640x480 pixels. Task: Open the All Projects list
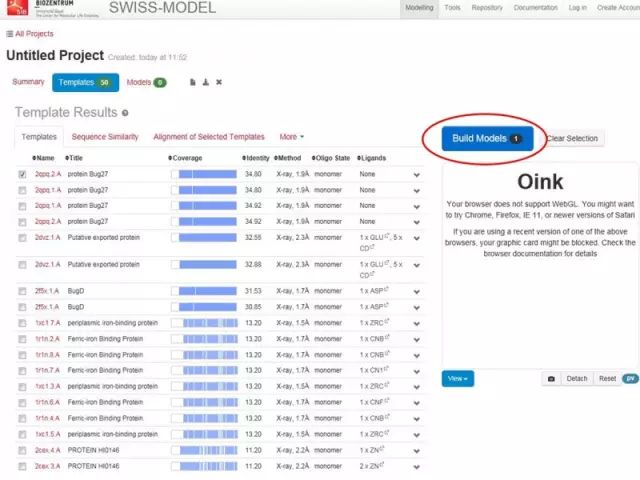click(30, 34)
